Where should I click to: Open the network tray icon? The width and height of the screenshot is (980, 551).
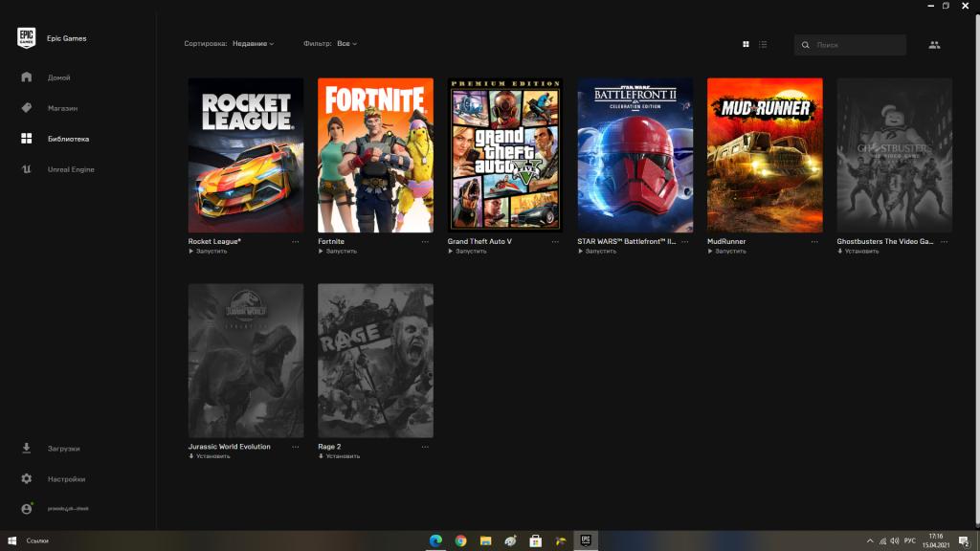coord(882,541)
